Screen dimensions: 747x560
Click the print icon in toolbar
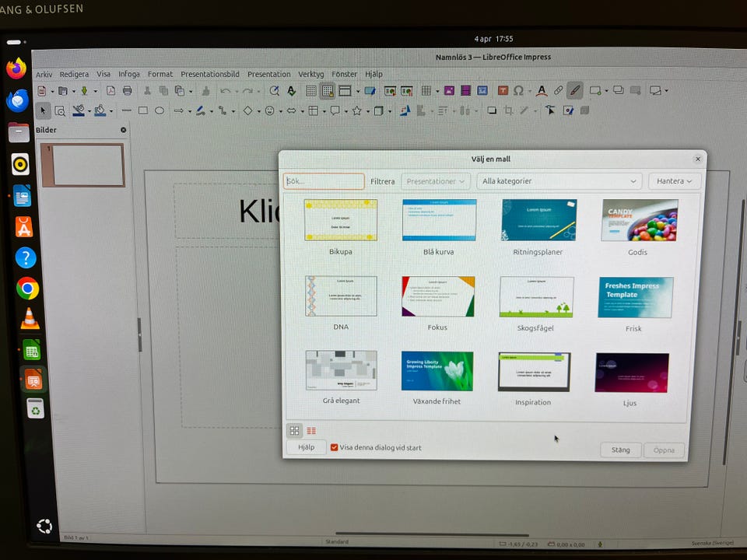[x=127, y=91]
